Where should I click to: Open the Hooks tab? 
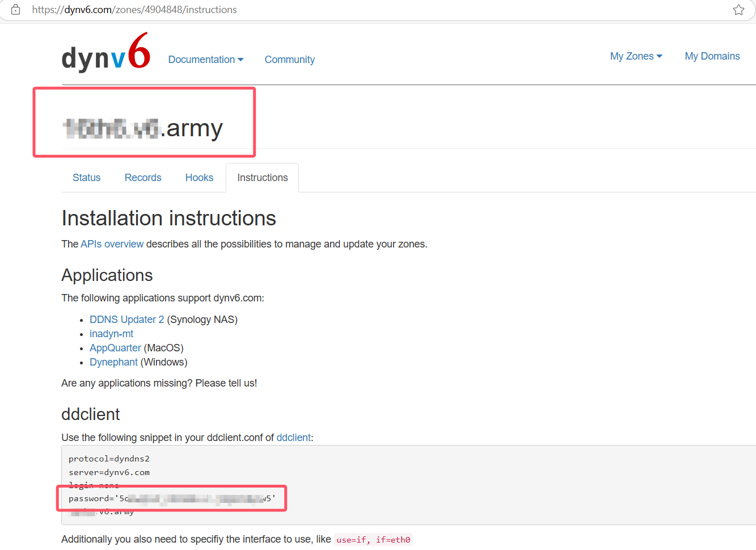pyautogui.click(x=199, y=178)
